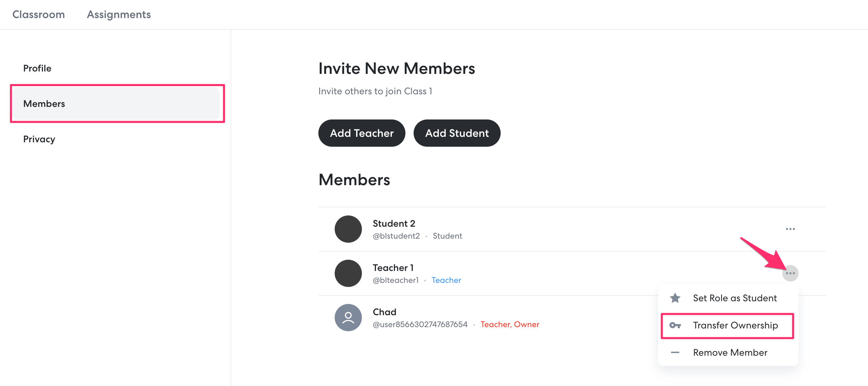Choose Transfer Ownership from the menu
The height and width of the screenshot is (386, 868).
728,325
